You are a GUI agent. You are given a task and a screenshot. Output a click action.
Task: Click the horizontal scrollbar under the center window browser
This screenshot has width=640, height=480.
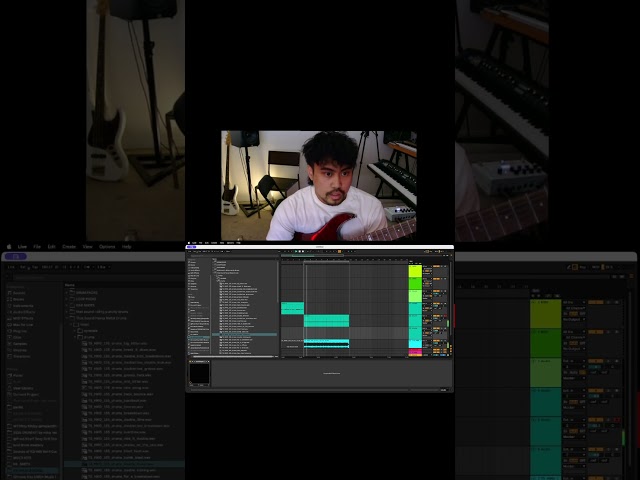point(233,357)
